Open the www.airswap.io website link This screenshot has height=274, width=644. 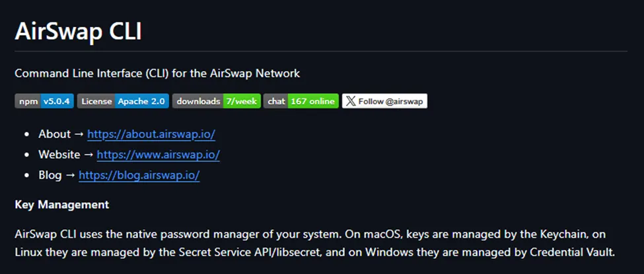pos(158,155)
